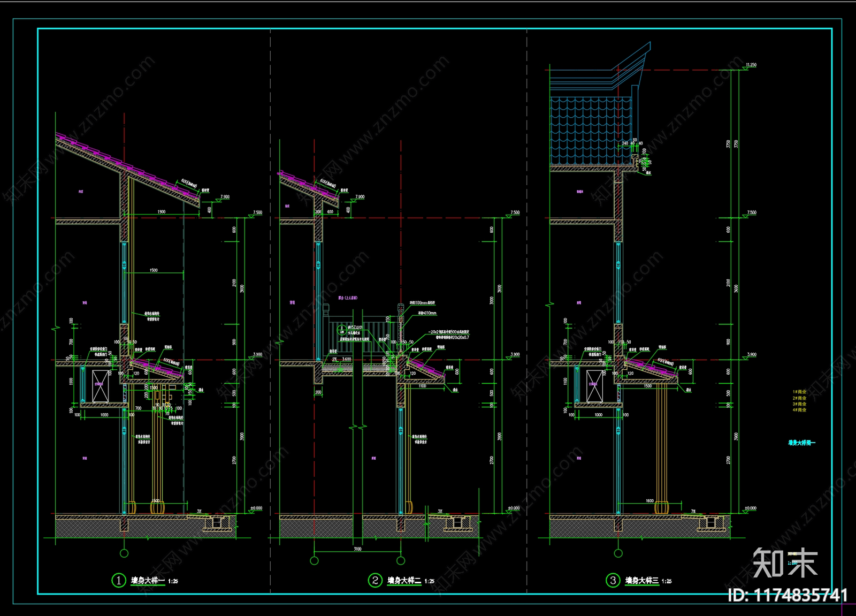Select the 3100 dimension under detail two
The image size is (856, 616).
click(357, 549)
